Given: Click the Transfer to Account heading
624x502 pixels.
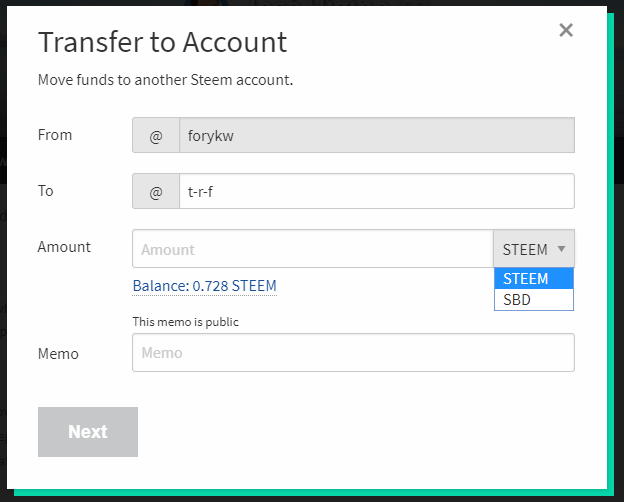Looking at the screenshot, I should 162,42.
